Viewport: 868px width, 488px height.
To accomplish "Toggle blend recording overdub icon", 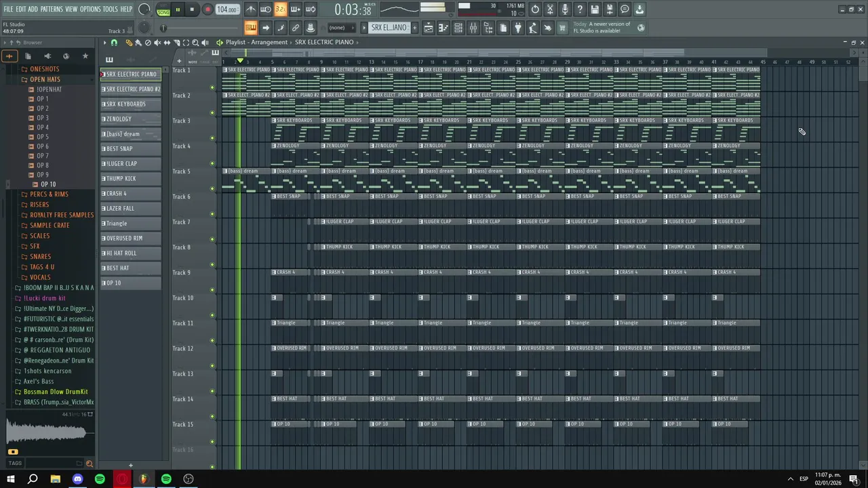I will [x=296, y=9].
